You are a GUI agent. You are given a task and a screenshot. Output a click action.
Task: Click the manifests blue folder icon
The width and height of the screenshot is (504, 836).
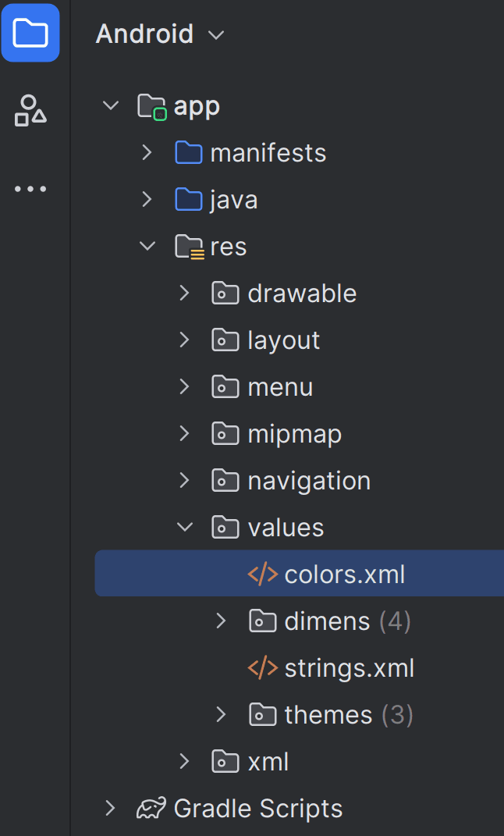(x=189, y=153)
